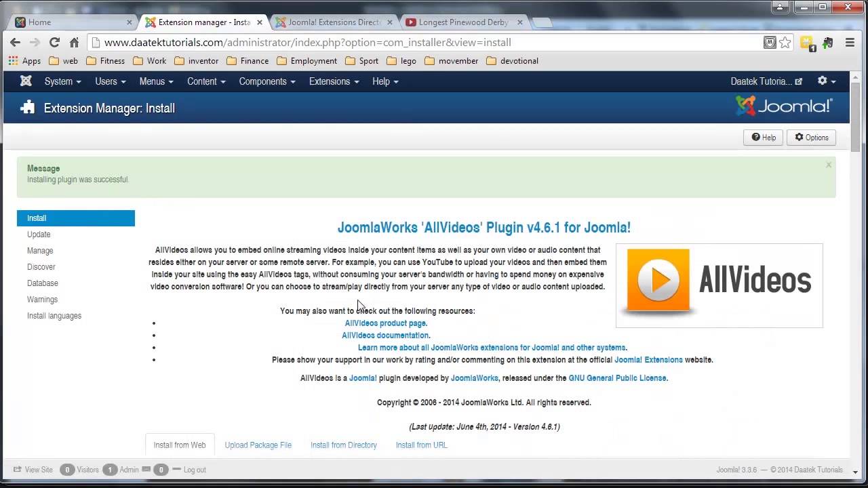Click the browser back arrow
The width and height of the screenshot is (868, 488).
click(15, 42)
